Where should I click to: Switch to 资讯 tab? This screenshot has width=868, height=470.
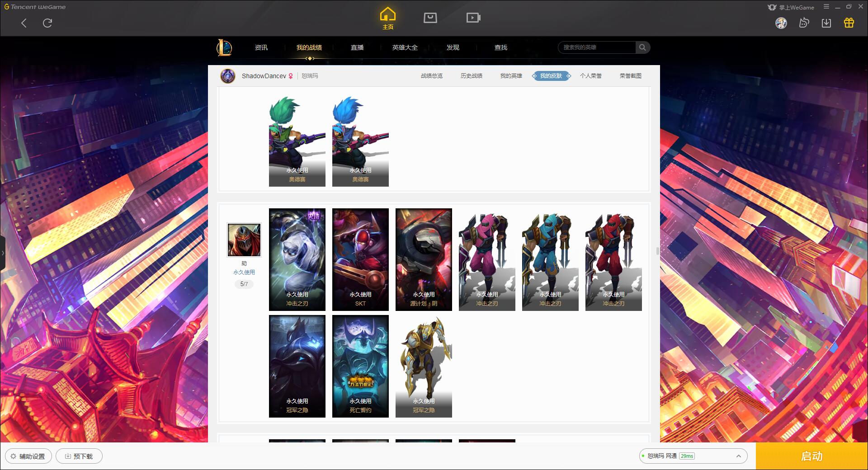(261, 47)
